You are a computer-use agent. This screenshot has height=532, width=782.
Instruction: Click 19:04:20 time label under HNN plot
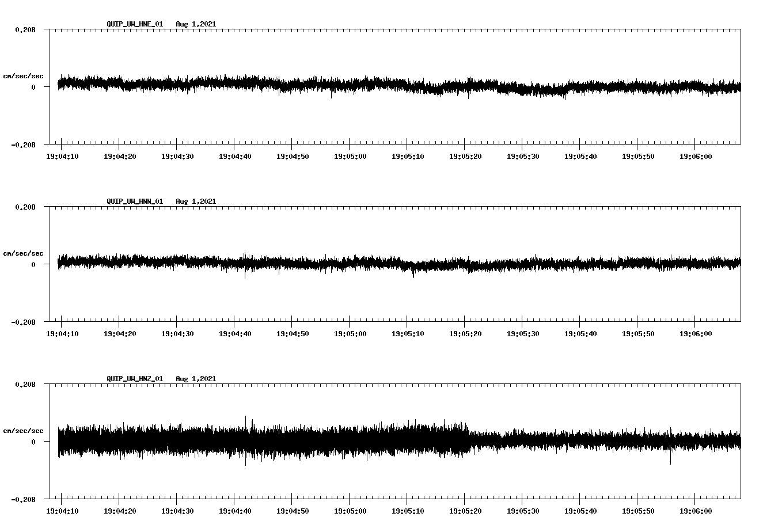coord(120,333)
